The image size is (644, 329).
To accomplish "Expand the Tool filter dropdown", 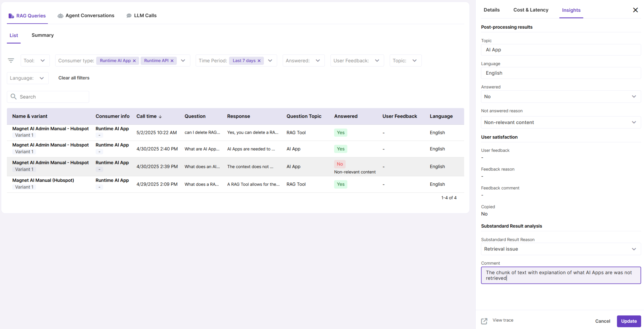I will [x=35, y=61].
